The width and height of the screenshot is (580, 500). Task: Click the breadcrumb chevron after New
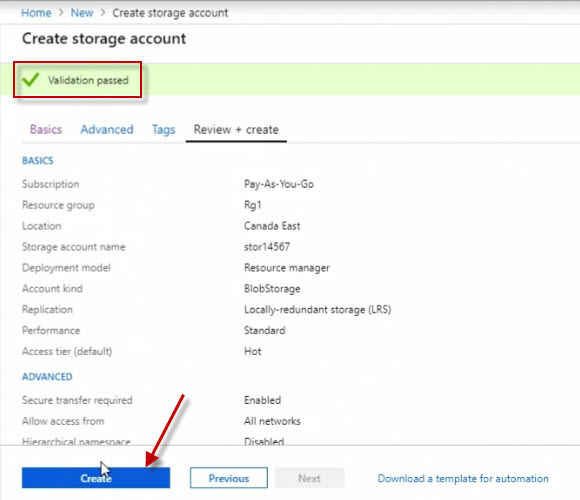click(x=103, y=13)
